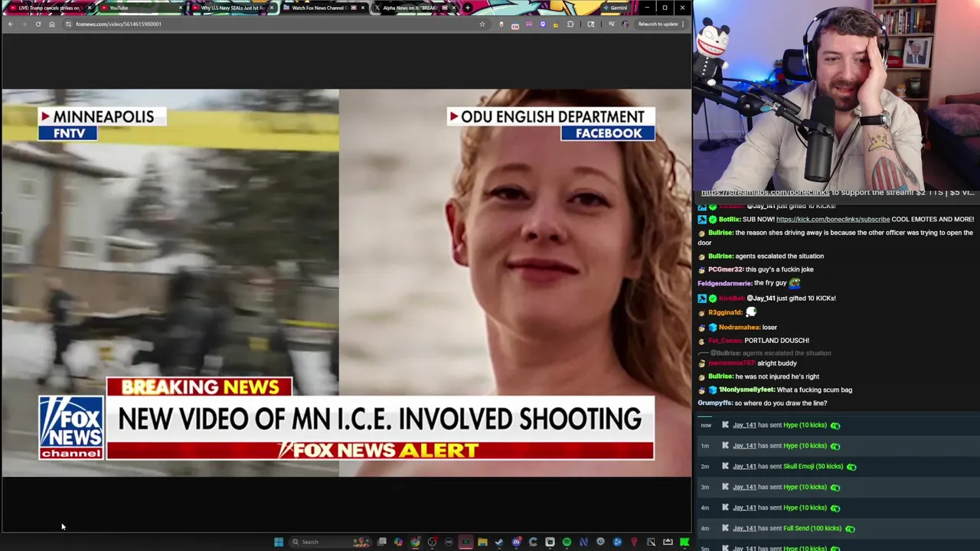Open Discord from the taskbar
This screenshot has height=551, width=980.
[516, 542]
